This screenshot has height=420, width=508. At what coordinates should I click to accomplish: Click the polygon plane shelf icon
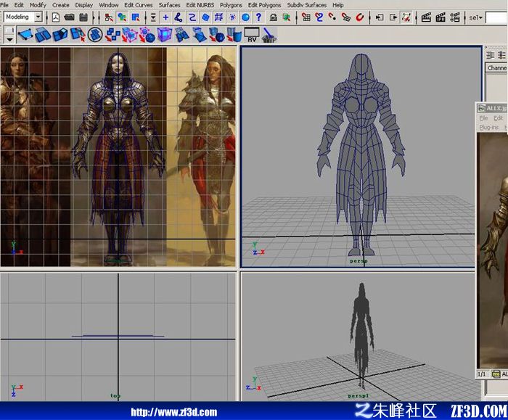pyautogui.click(x=25, y=35)
